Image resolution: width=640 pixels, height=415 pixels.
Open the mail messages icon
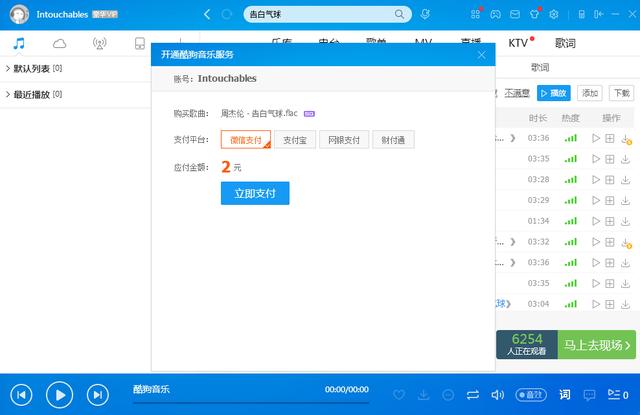click(515, 15)
